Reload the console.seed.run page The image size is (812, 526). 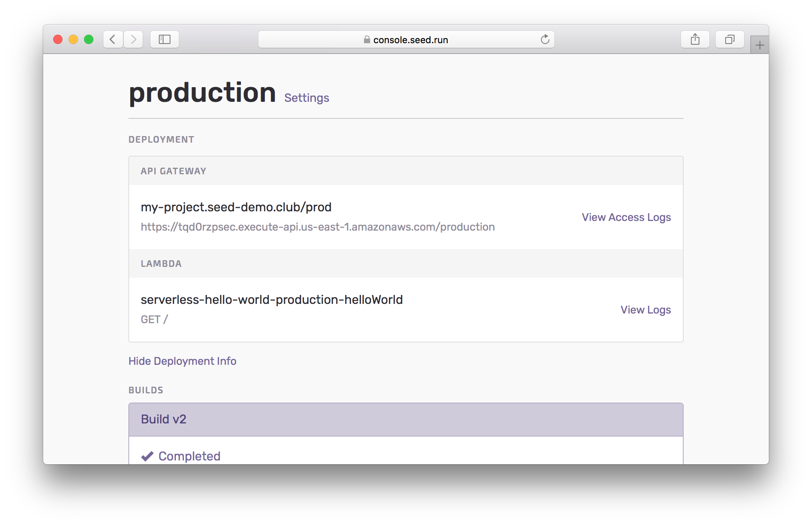click(545, 39)
